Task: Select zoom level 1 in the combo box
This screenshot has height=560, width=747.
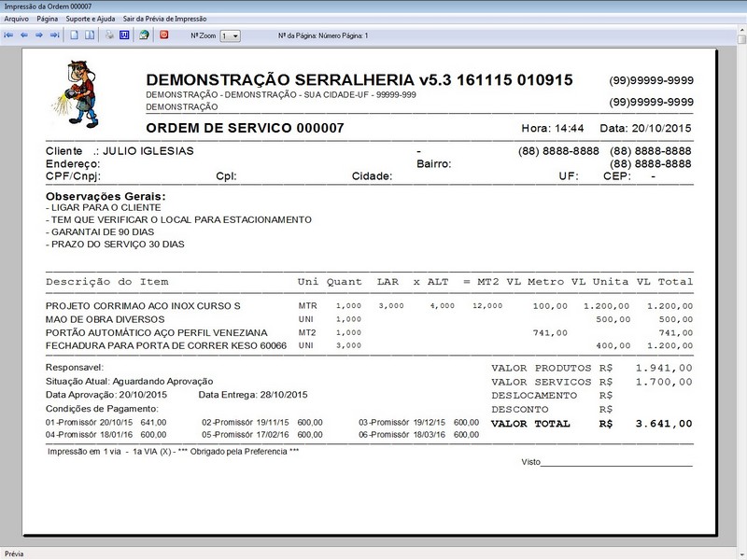Action: click(224, 35)
